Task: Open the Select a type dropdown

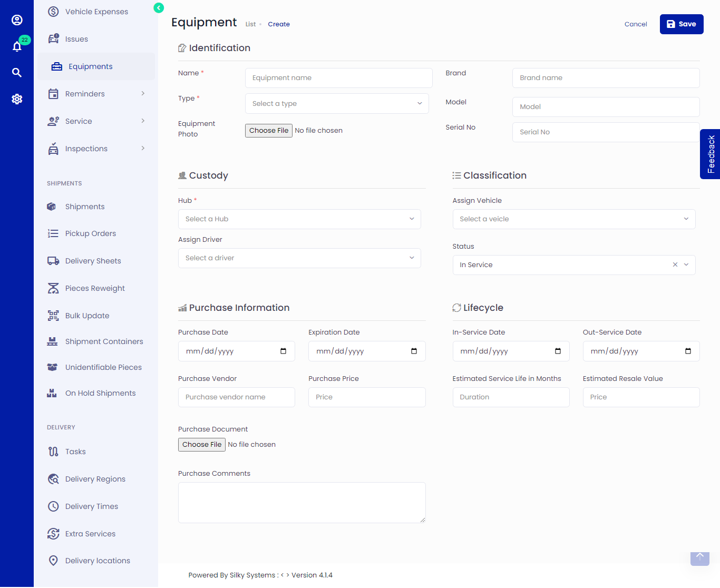Action: point(337,104)
